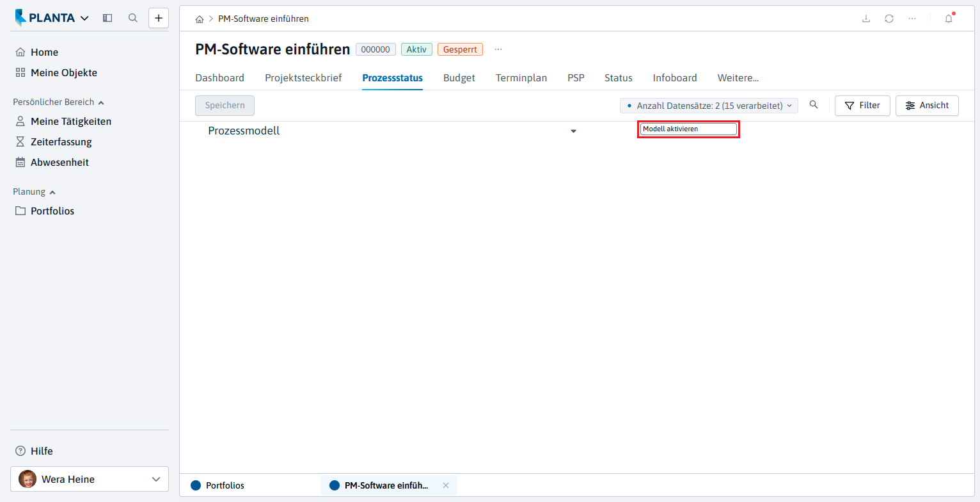Click the plus button to create new
The height and width of the screenshot is (502, 980).
(159, 18)
